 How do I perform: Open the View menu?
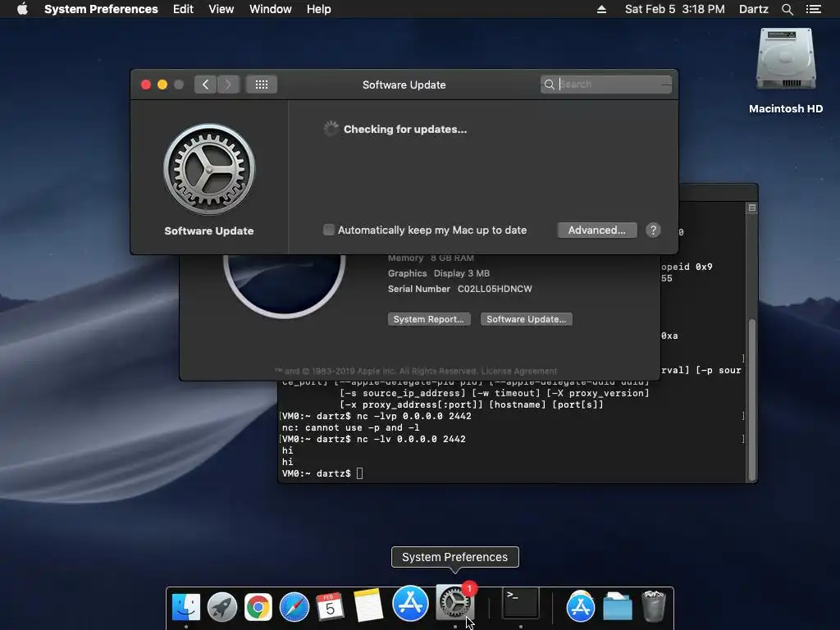(x=221, y=9)
